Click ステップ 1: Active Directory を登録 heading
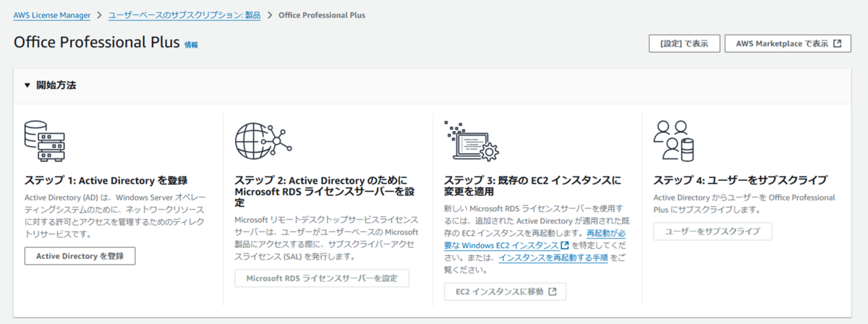Viewport: 868px width, 324px height. pyautogui.click(x=106, y=180)
